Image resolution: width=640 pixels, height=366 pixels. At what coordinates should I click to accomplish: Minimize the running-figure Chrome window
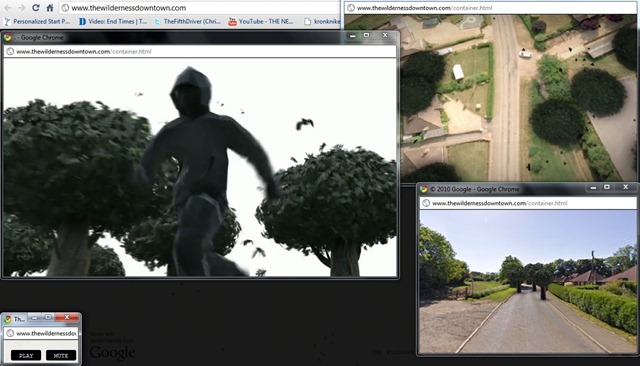click(353, 35)
